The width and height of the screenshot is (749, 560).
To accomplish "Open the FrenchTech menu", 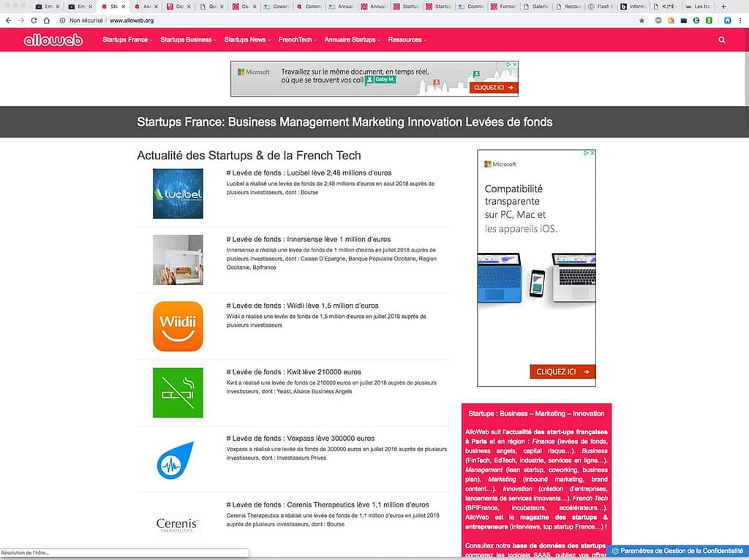I will click(x=295, y=40).
